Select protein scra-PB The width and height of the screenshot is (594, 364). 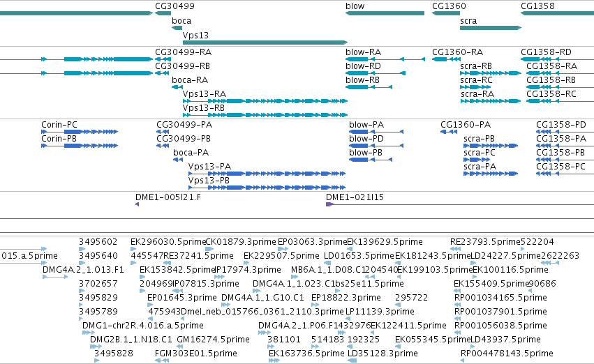coord(491,146)
